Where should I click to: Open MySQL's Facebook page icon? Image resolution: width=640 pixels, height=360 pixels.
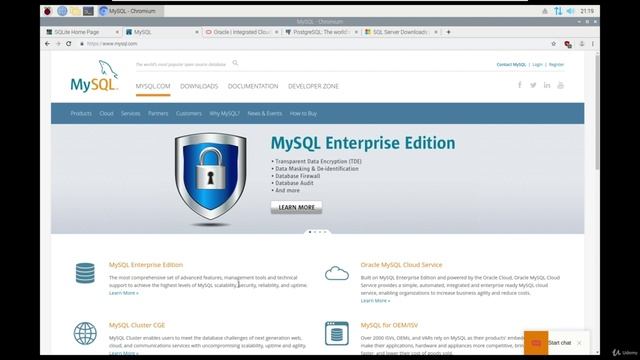tap(520, 85)
